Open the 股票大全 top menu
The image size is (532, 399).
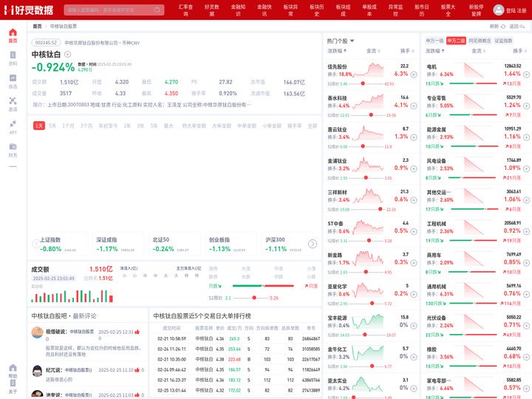tap(448, 10)
